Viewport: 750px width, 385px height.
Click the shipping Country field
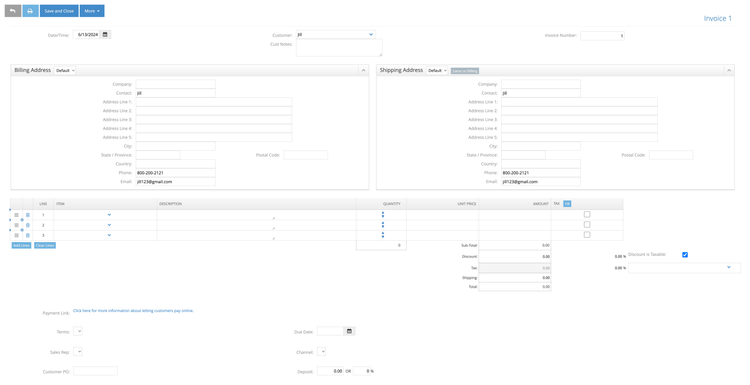tap(541, 164)
